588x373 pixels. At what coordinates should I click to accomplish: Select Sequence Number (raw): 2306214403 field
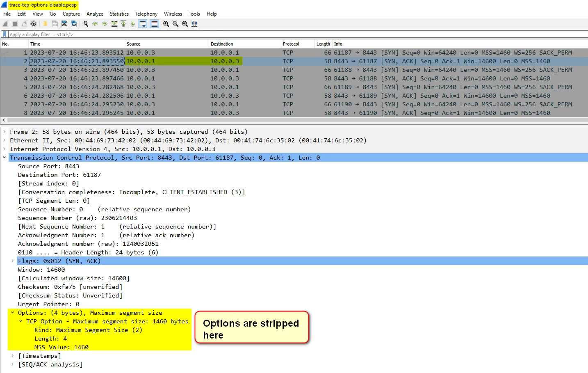pyautogui.click(x=77, y=218)
